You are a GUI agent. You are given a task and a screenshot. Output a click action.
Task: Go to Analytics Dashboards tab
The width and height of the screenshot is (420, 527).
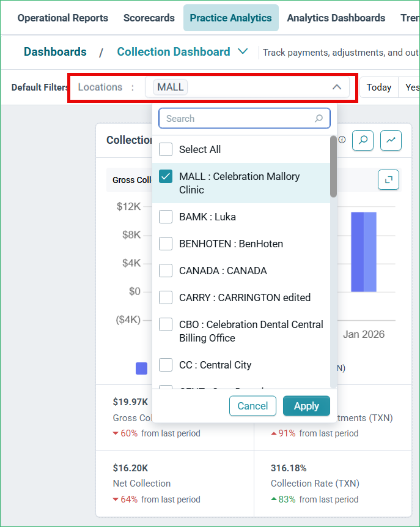click(336, 18)
